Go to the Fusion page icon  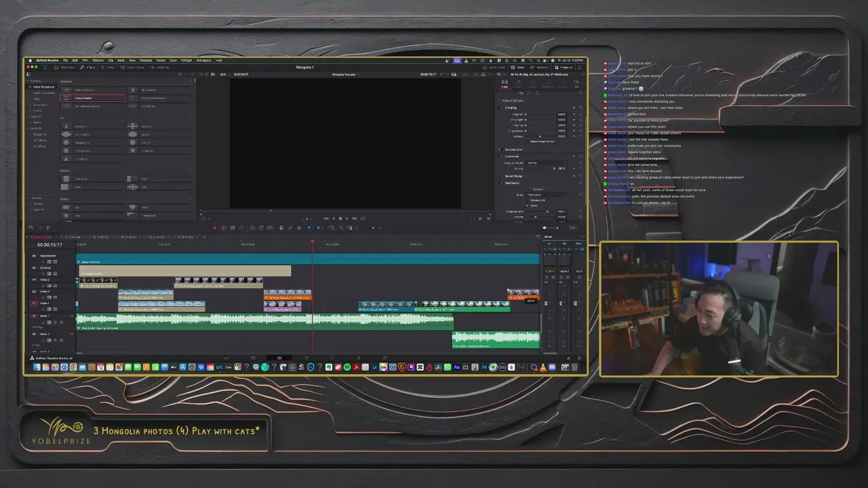pyautogui.click(x=306, y=357)
